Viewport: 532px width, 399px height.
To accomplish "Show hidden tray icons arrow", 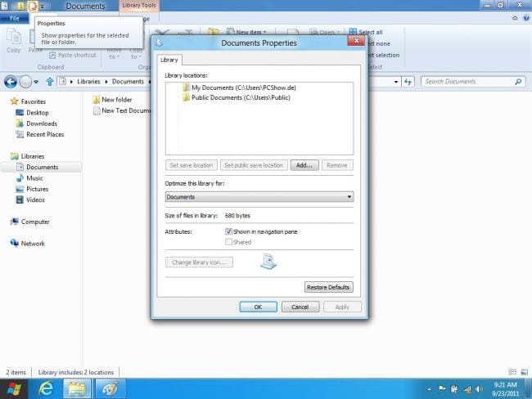I will pos(429,389).
